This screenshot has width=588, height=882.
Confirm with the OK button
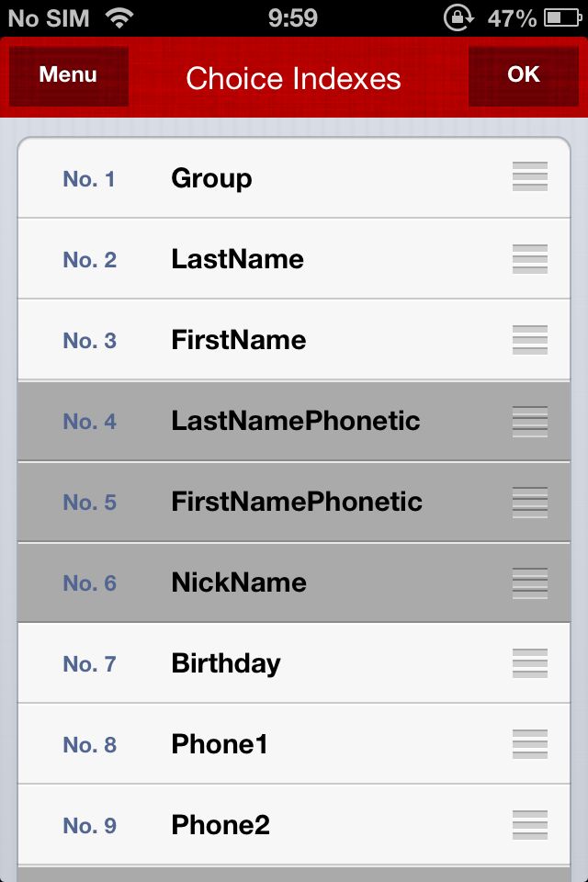click(x=524, y=76)
